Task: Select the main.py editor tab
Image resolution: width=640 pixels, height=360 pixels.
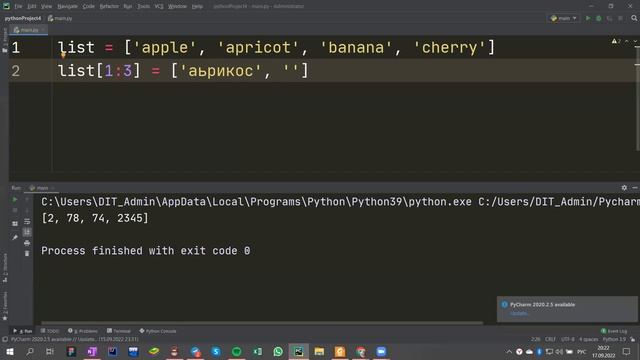Action: (29, 30)
